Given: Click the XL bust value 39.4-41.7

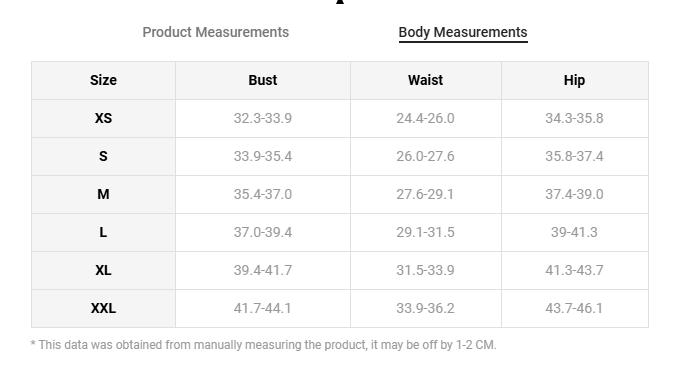Looking at the screenshot, I should point(263,270).
